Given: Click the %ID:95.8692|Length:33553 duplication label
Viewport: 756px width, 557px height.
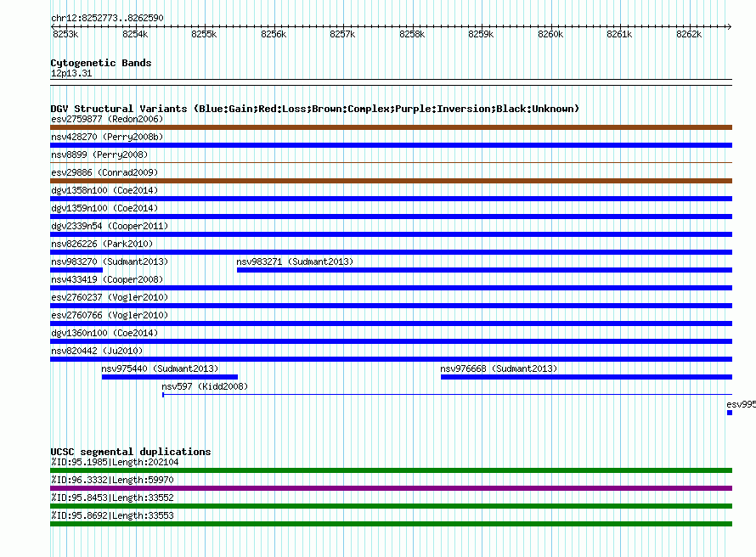Looking at the screenshot, I should 112,515.
